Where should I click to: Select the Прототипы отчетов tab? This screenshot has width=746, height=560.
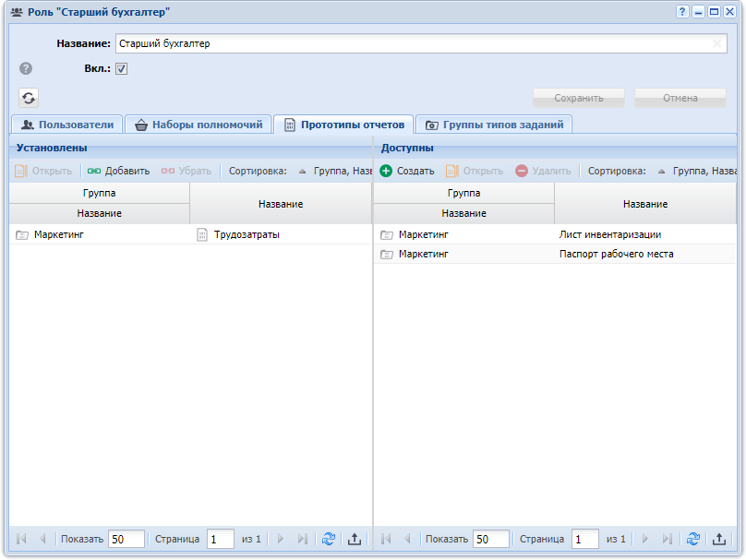pyautogui.click(x=343, y=125)
